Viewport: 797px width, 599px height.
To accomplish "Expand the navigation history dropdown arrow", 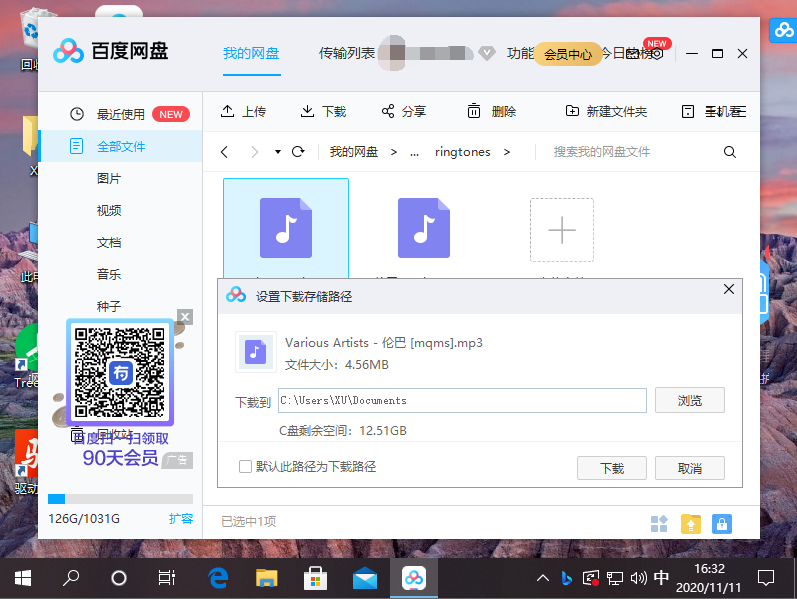I will [277, 152].
